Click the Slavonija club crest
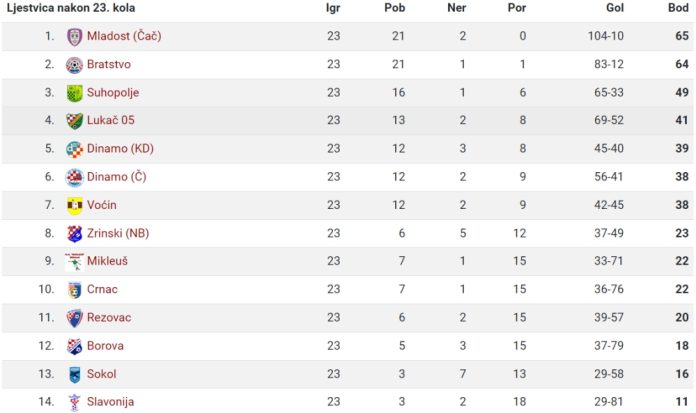696x413 pixels. 75,402
